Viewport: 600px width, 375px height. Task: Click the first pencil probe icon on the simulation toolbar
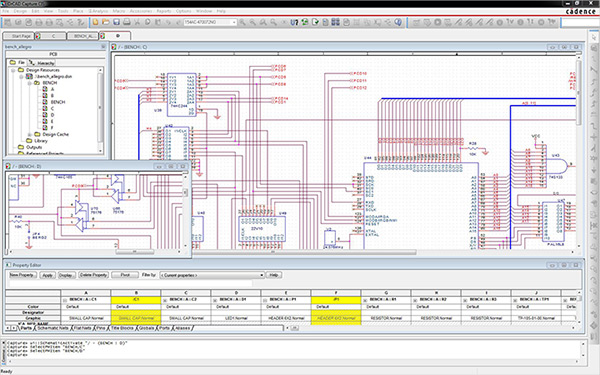pos(458,22)
